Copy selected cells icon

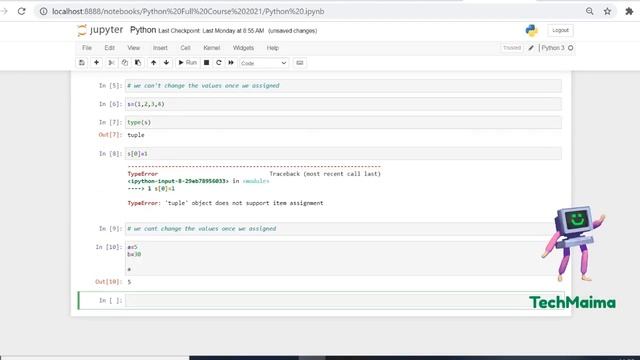tap(124, 63)
